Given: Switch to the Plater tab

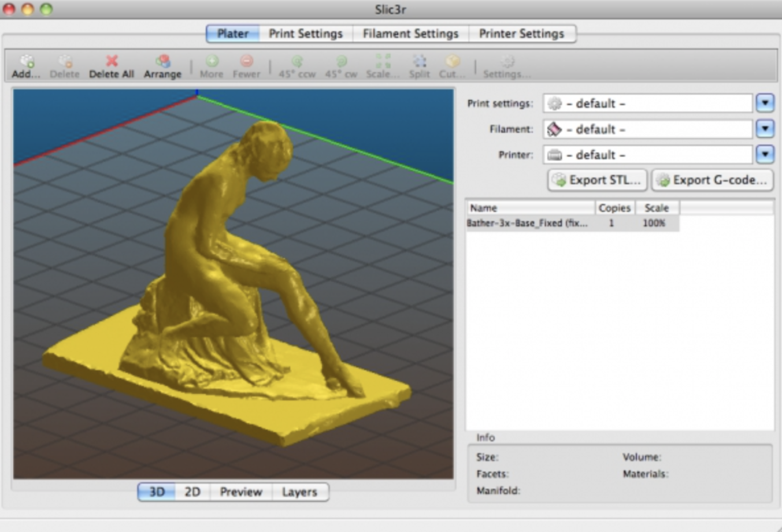Looking at the screenshot, I should pos(233,34).
